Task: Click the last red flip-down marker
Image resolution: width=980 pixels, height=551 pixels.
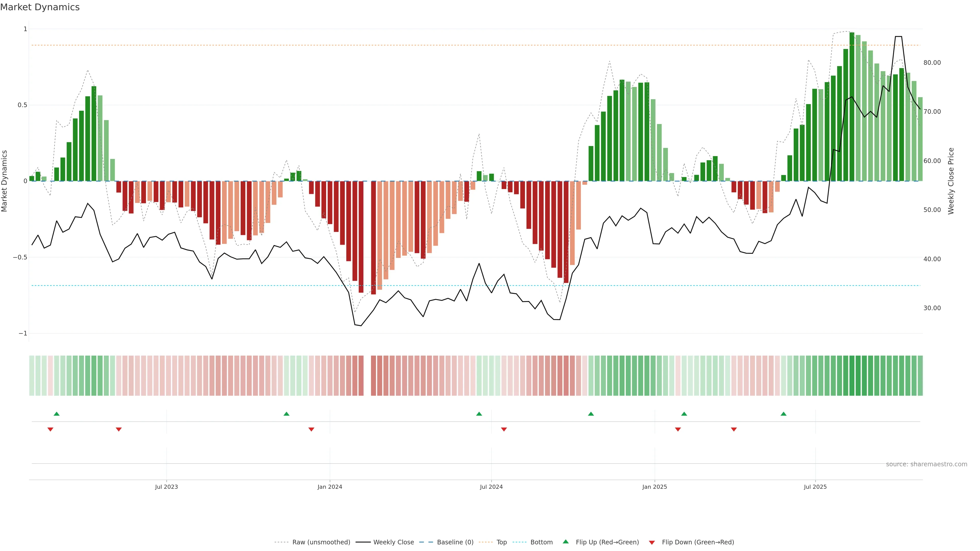Action: tap(734, 429)
